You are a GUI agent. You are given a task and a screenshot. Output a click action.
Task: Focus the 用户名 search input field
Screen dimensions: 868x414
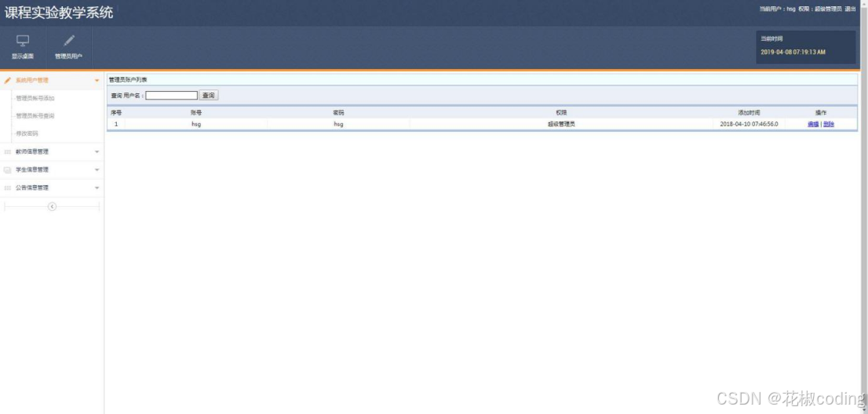click(x=172, y=96)
